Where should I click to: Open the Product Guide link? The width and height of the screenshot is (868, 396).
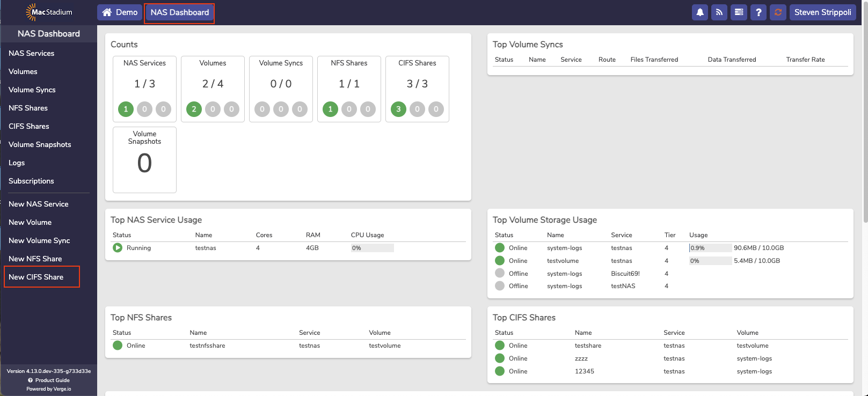click(52, 380)
